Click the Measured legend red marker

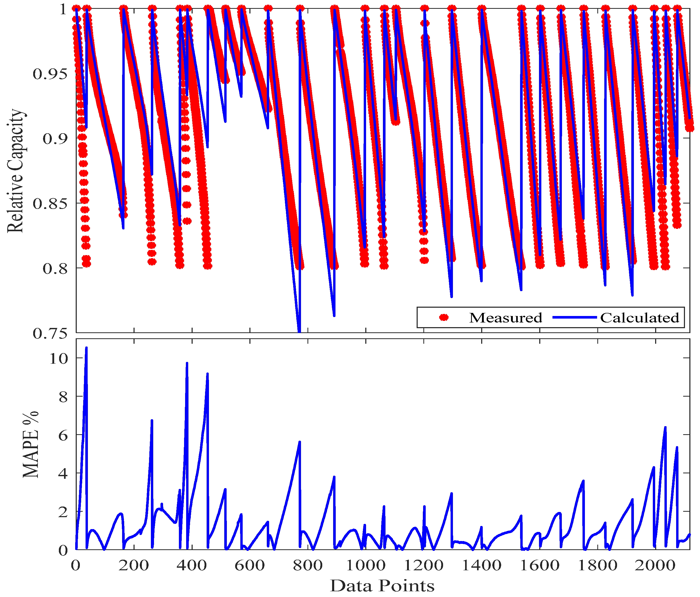click(x=444, y=317)
